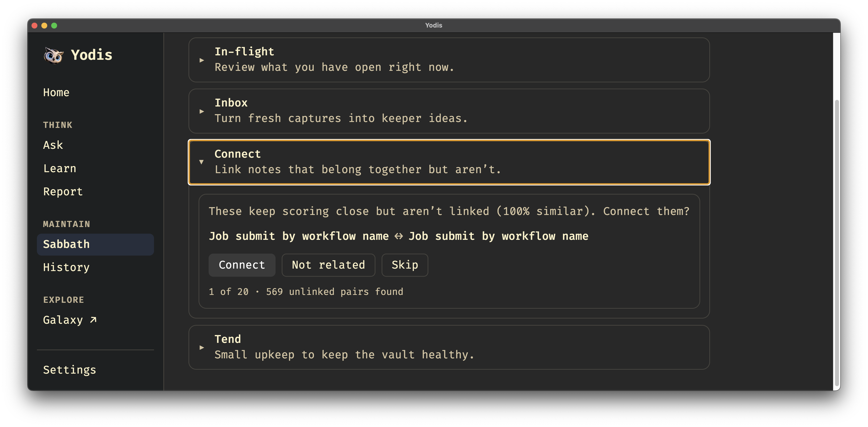Viewport: 868px width, 427px height.
Task: Expand the Inbox section triangle
Action: coord(201,111)
